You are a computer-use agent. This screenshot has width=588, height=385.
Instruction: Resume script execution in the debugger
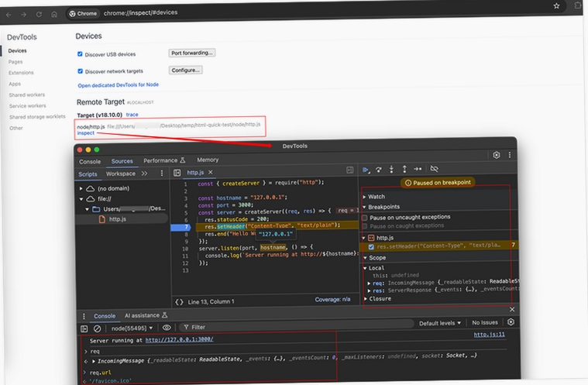pos(366,170)
